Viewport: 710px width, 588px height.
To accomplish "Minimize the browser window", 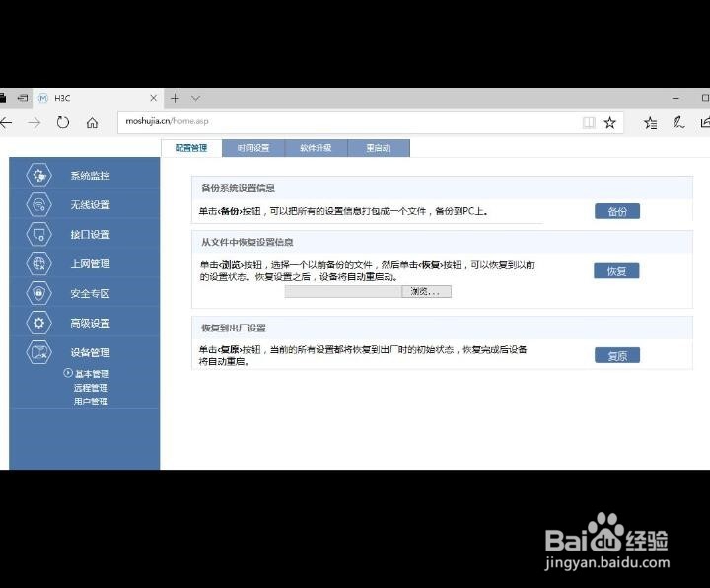I will tap(675, 98).
